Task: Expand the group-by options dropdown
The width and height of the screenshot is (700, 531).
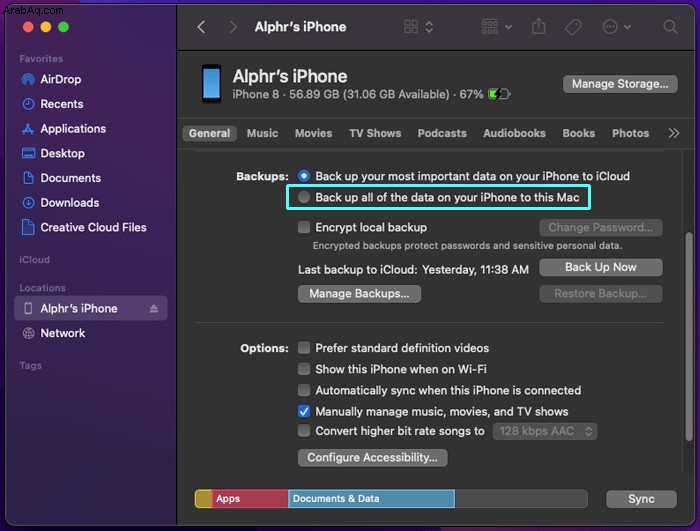Action: coord(496,27)
